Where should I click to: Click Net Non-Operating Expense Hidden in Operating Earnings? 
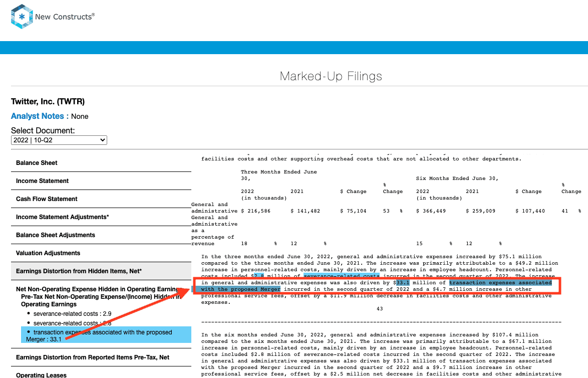coord(99,289)
